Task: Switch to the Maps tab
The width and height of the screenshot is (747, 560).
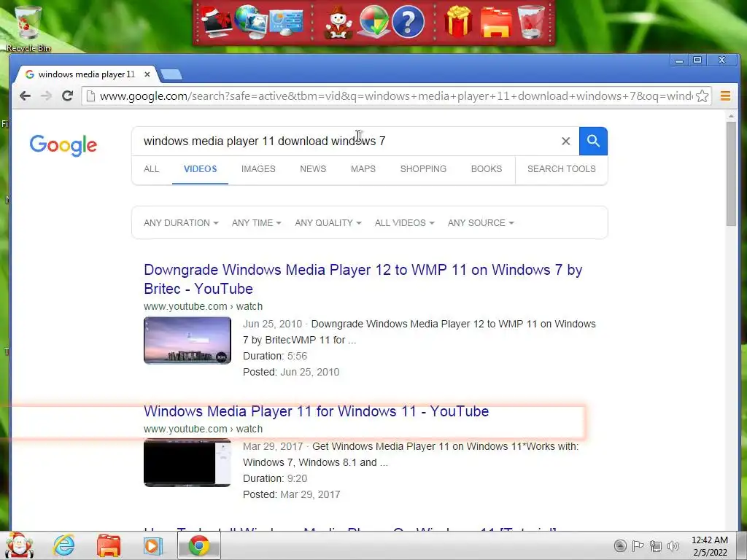Action: [363, 169]
